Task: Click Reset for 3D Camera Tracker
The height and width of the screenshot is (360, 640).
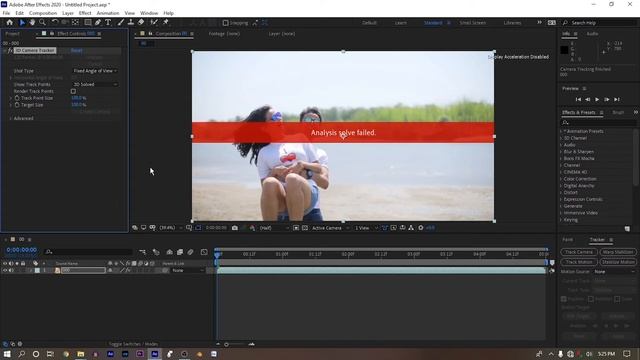Action: coord(76,51)
